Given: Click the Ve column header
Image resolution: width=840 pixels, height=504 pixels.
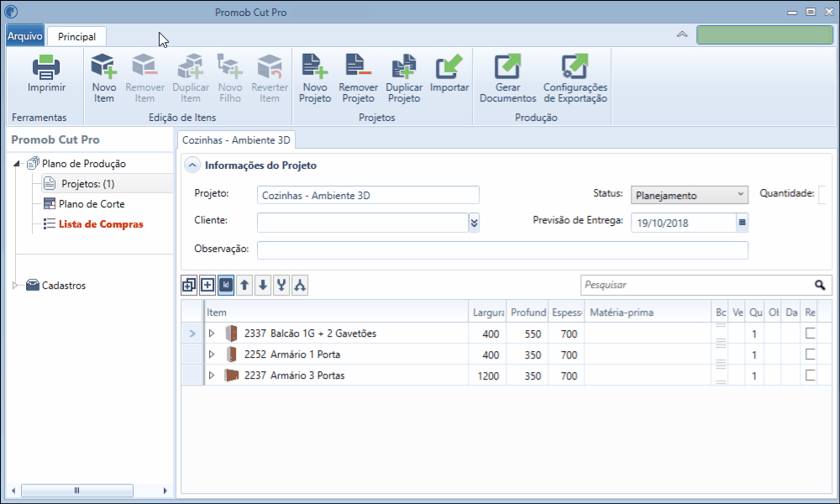Looking at the screenshot, I should (738, 312).
